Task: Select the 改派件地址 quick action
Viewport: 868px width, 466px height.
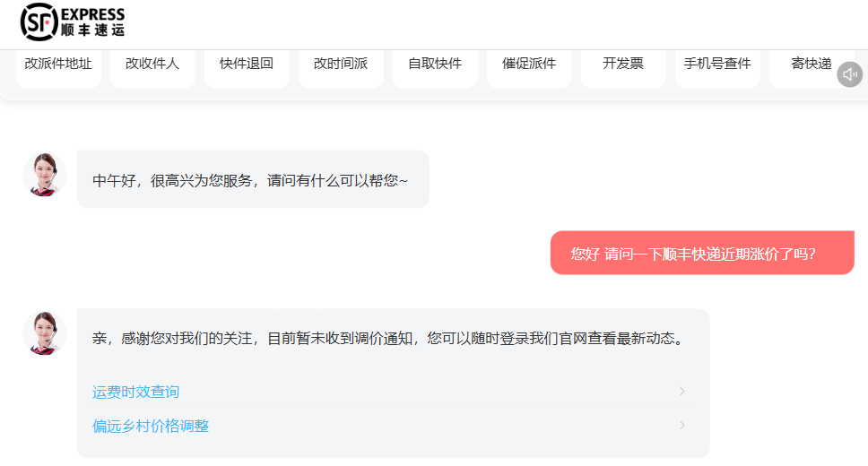Action: coord(58,65)
